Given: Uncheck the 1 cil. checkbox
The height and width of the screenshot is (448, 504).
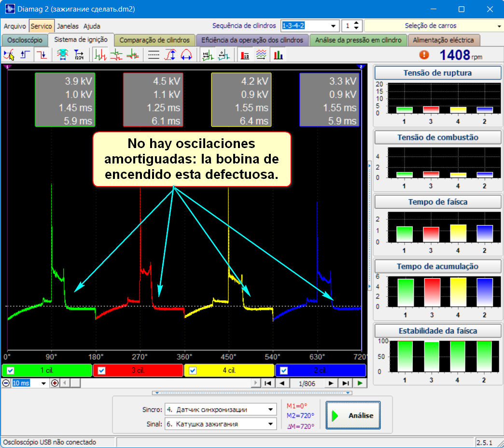Looking at the screenshot, I should tap(10, 370).
